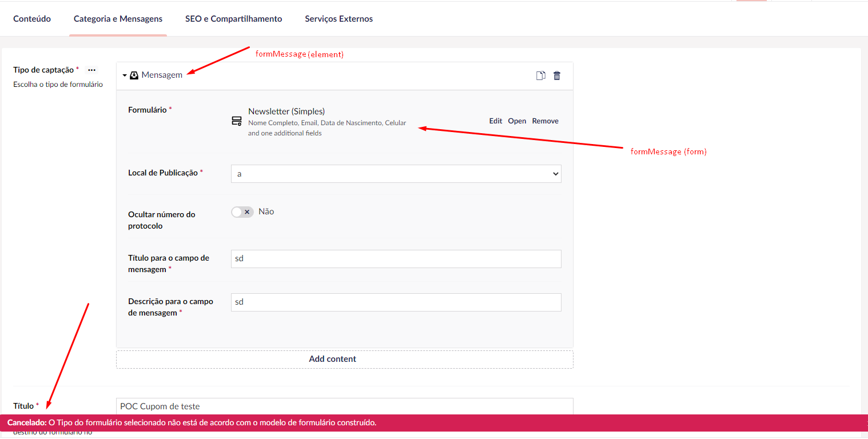The height and width of the screenshot is (439, 868).
Task: Edit the Newsletter (Simples) form
Action: point(495,121)
